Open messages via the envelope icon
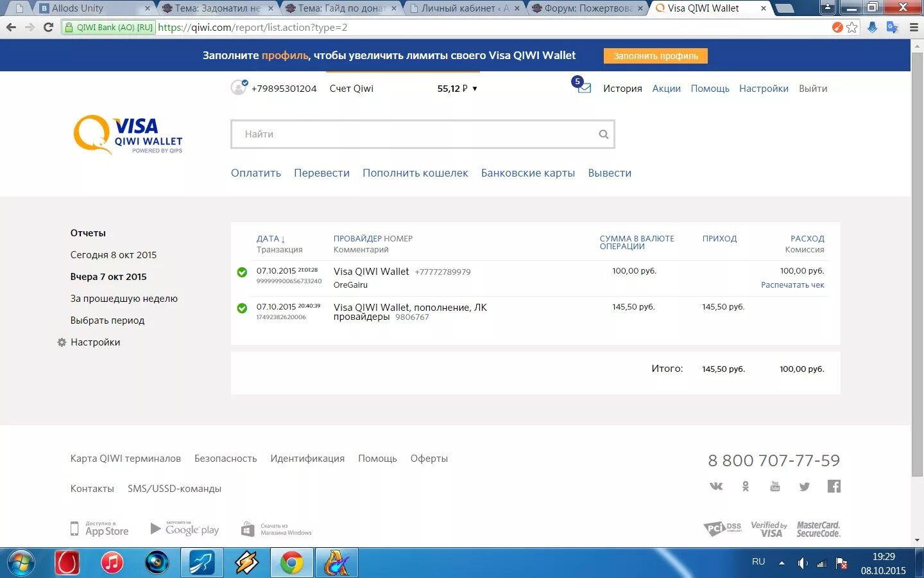The image size is (924, 578). tap(583, 90)
